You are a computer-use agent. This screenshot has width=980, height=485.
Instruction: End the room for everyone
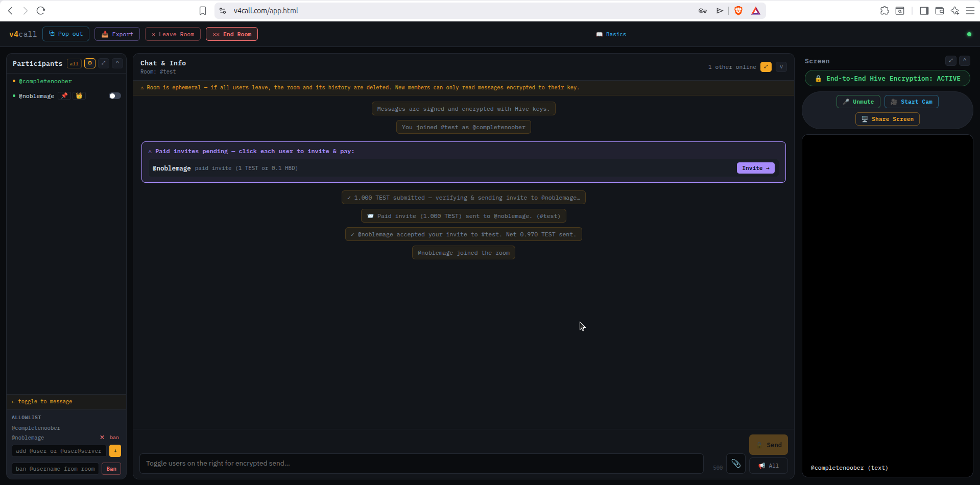232,34
